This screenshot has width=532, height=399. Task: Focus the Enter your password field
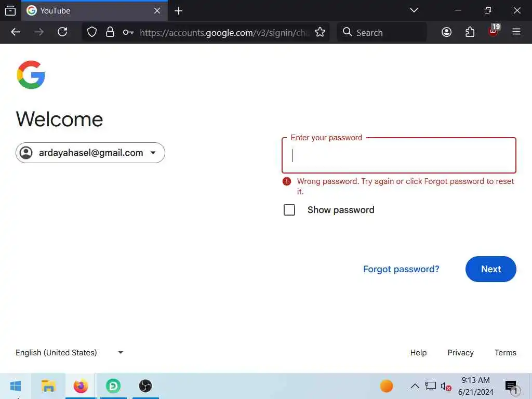coord(399,155)
